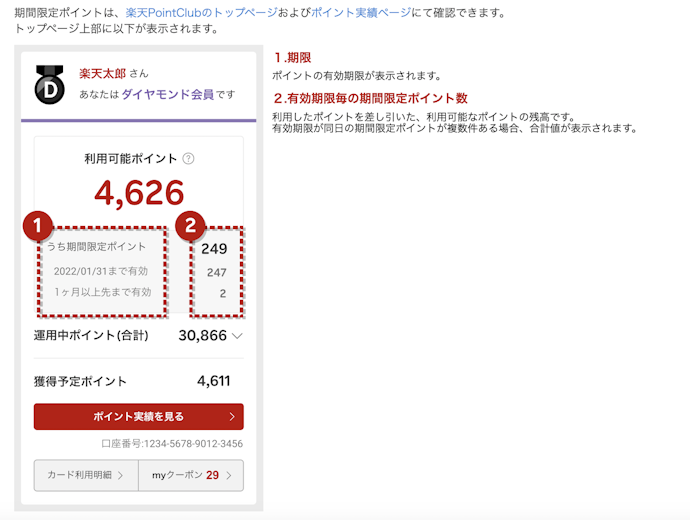This screenshot has width=690, height=520.
Task: Click the 運用中ポイント(合計) label
Action: pyautogui.click(x=91, y=335)
